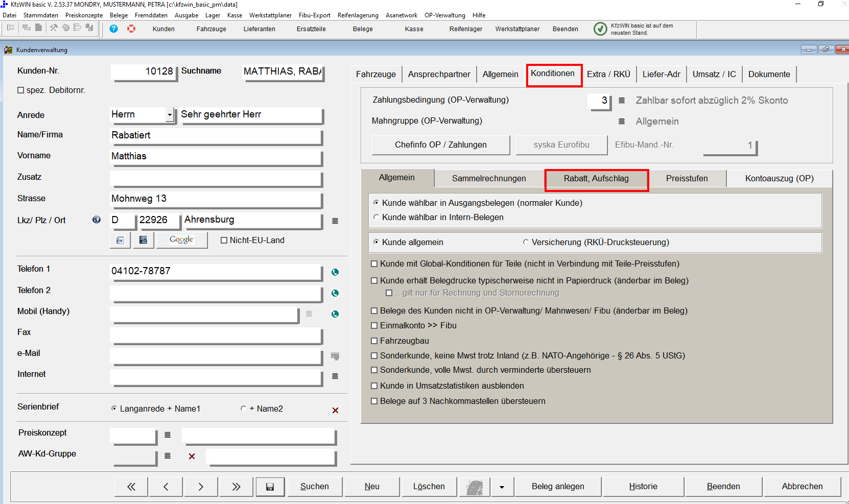849x504 pixels.
Task: Open the Rabatt, Aufschlag sub-tab
Action: pos(596,179)
